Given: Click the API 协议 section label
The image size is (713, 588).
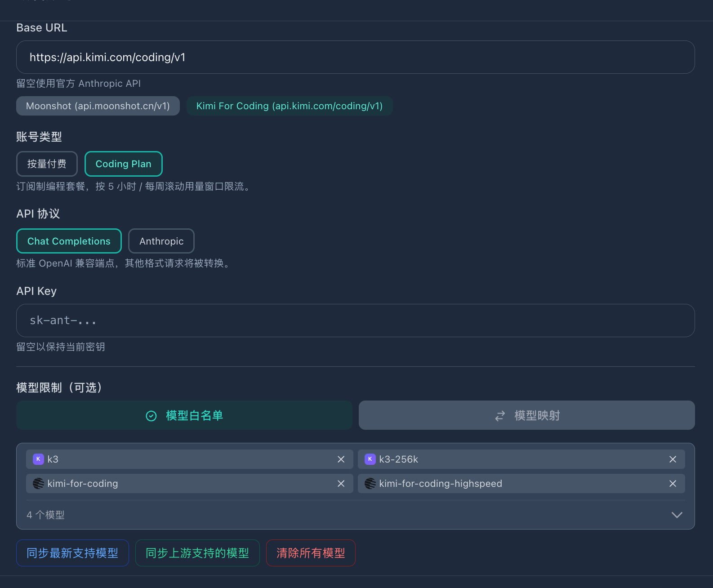Looking at the screenshot, I should pos(38,214).
